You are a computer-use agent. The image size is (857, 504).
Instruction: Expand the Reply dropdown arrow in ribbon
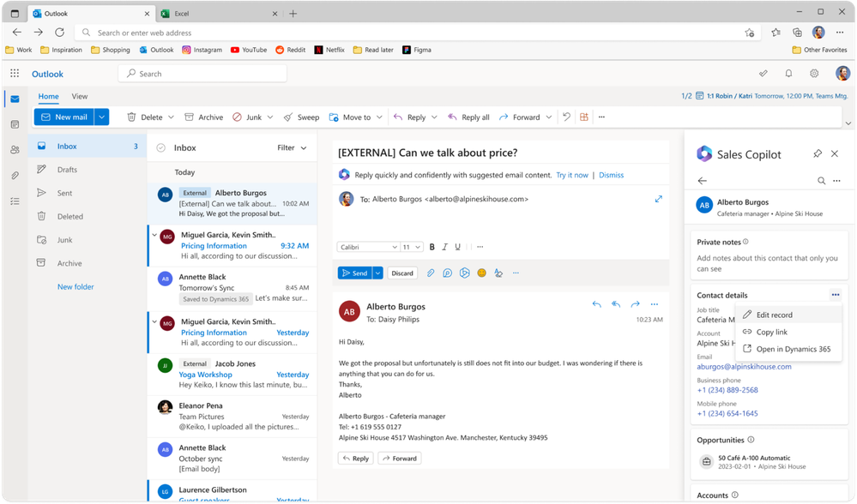point(435,117)
